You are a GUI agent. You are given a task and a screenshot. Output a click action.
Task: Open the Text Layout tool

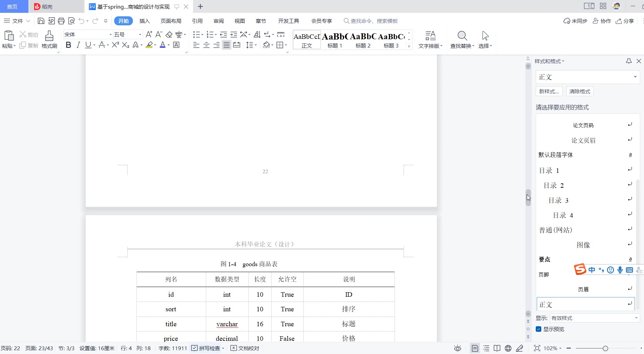pos(430,40)
